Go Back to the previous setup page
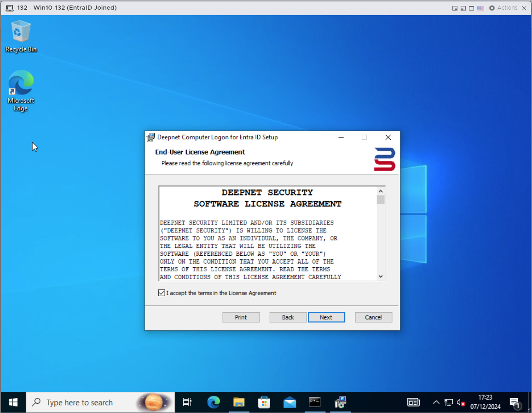This screenshot has width=532, height=413. click(288, 317)
